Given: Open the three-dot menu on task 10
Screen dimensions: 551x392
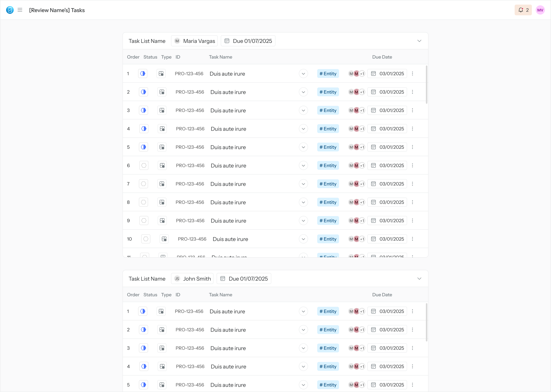Looking at the screenshot, I should [413, 239].
